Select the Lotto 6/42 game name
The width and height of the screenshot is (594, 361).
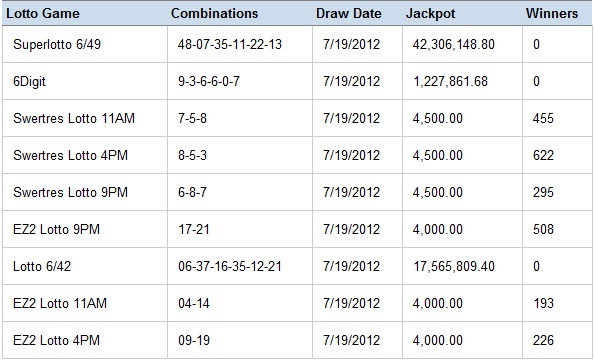[42, 266]
